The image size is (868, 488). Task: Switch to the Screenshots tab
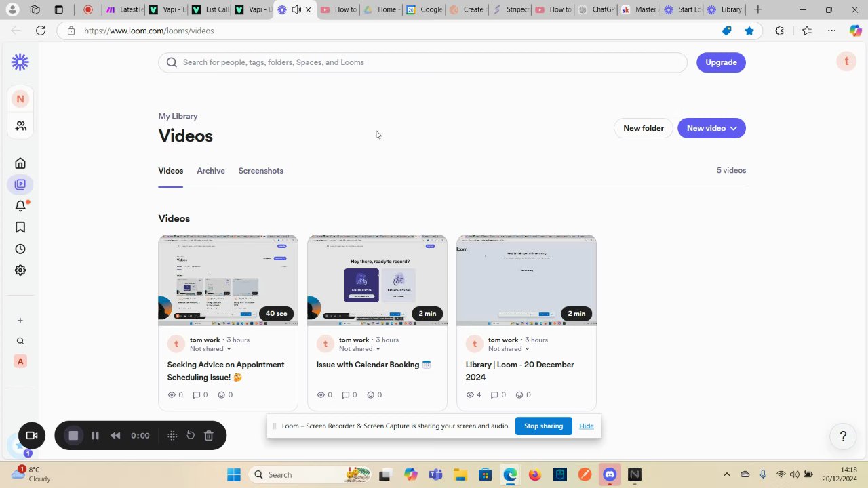pyautogui.click(x=260, y=171)
